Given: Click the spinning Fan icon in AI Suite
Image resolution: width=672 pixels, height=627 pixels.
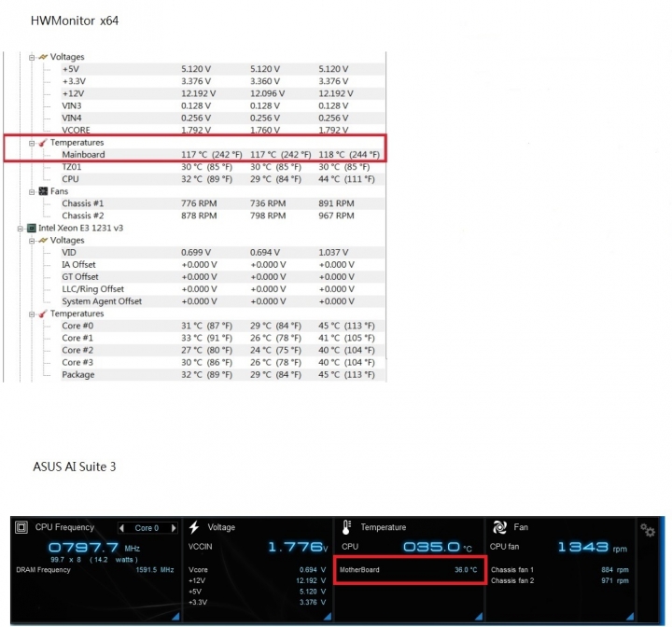Looking at the screenshot, I should 499,527.
